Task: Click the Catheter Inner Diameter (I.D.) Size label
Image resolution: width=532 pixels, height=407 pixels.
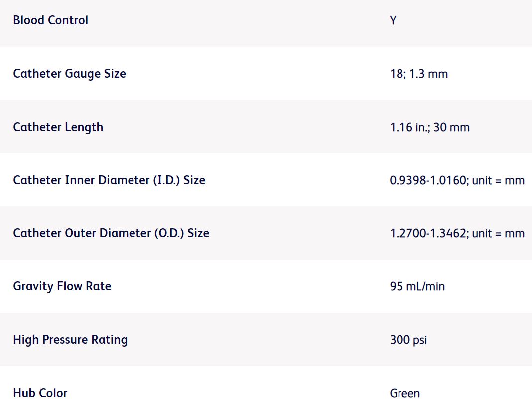Action: [x=109, y=180]
